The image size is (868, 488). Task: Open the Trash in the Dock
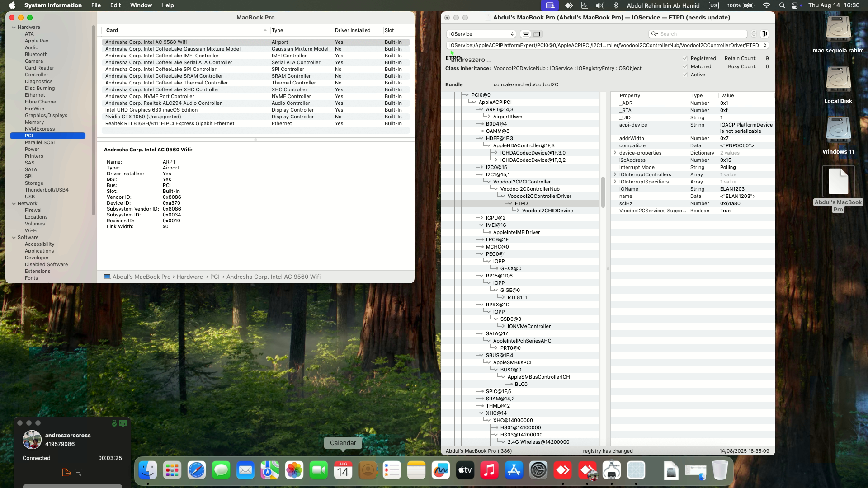pos(720,470)
